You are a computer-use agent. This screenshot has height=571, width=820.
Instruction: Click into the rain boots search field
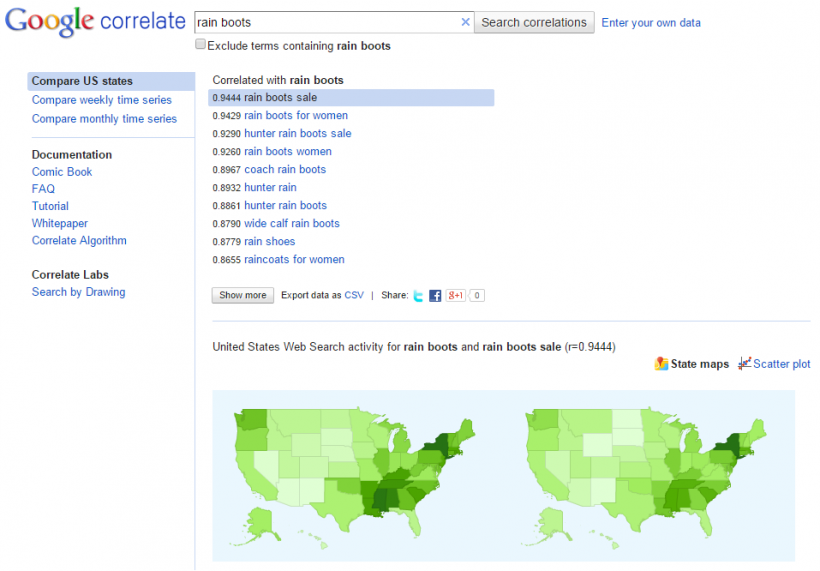(x=325, y=22)
